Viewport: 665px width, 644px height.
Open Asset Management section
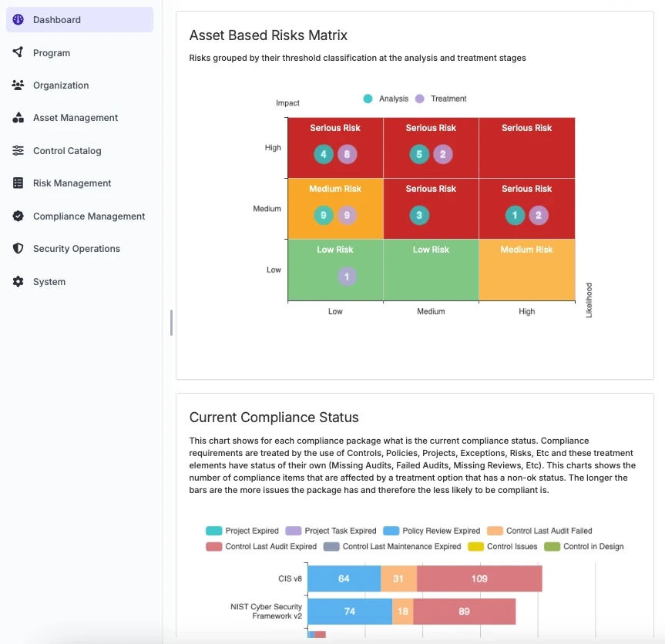click(79, 118)
